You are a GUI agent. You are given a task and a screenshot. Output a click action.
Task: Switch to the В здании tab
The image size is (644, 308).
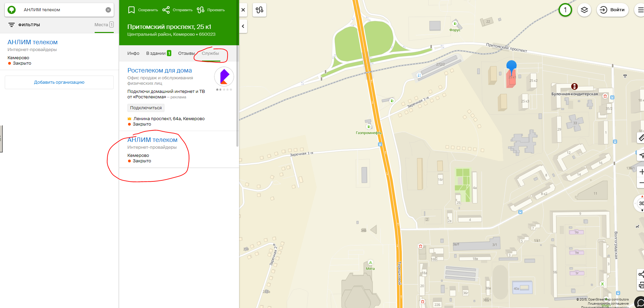(159, 53)
